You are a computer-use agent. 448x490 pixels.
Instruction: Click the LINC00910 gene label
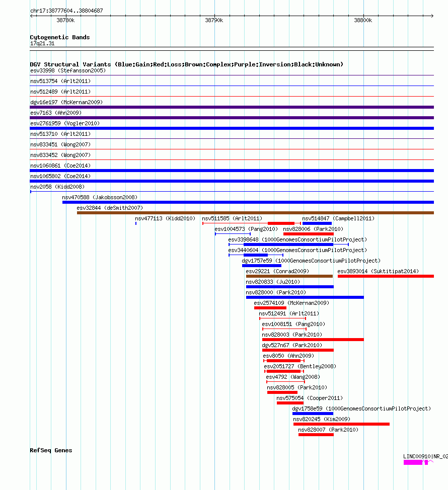[x=425, y=457]
